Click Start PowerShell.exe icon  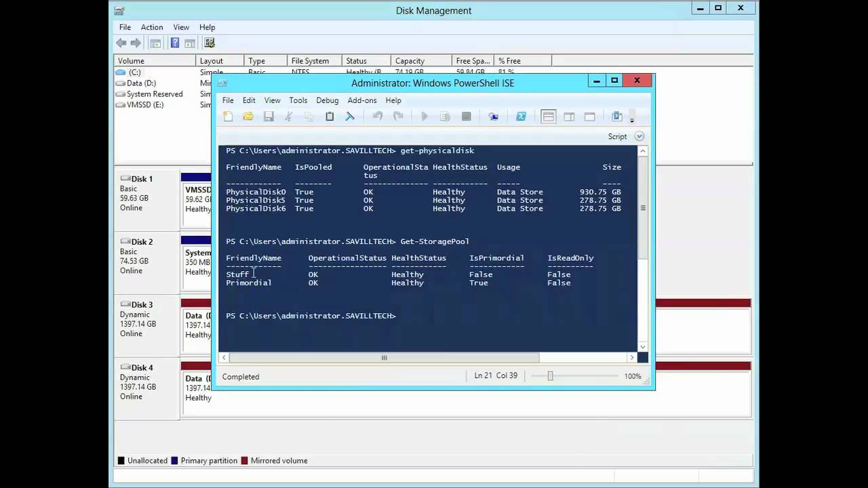point(521,117)
